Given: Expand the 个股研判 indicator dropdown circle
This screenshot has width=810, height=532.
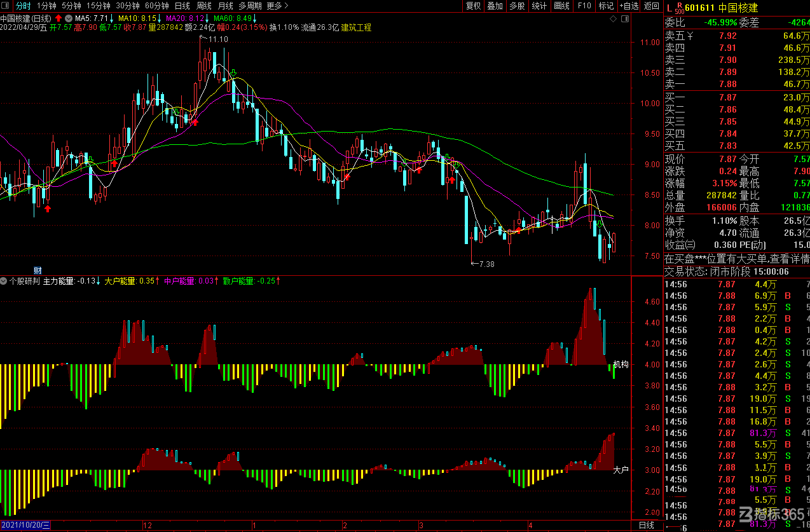Looking at the screenshot, I should tap(4, 280).
